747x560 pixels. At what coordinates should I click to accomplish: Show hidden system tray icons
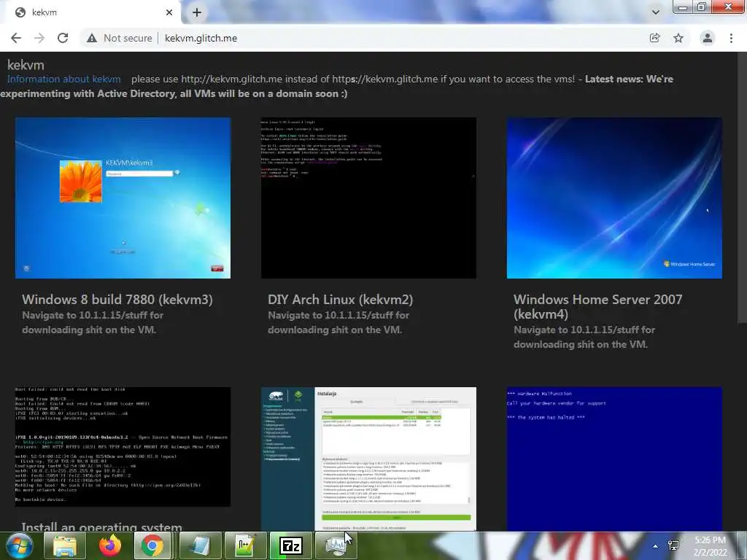pyautogui.click(x=656, y=545)
